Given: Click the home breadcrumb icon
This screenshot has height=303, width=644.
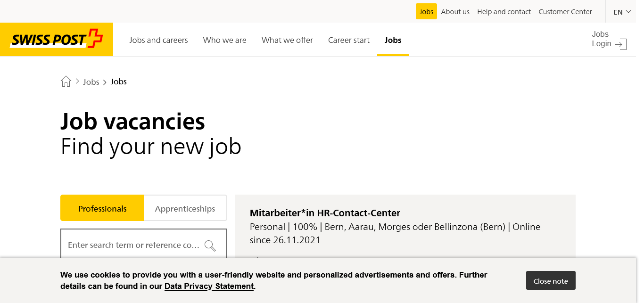Looking at the screenshot, I should point(66,82).
